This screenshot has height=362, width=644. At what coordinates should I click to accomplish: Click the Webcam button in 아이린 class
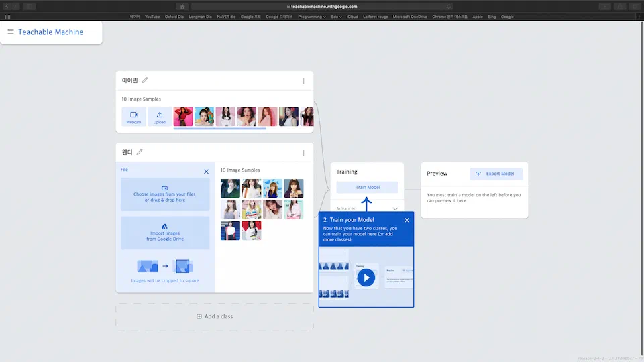[133, 117]
